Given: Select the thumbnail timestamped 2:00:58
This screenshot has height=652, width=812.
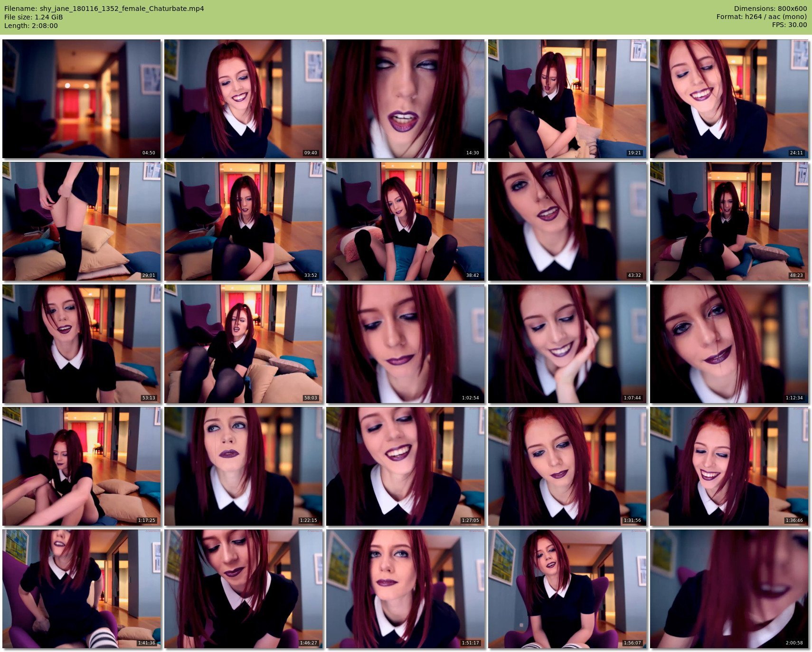Looking at the screenshot, I should (729, 589).
